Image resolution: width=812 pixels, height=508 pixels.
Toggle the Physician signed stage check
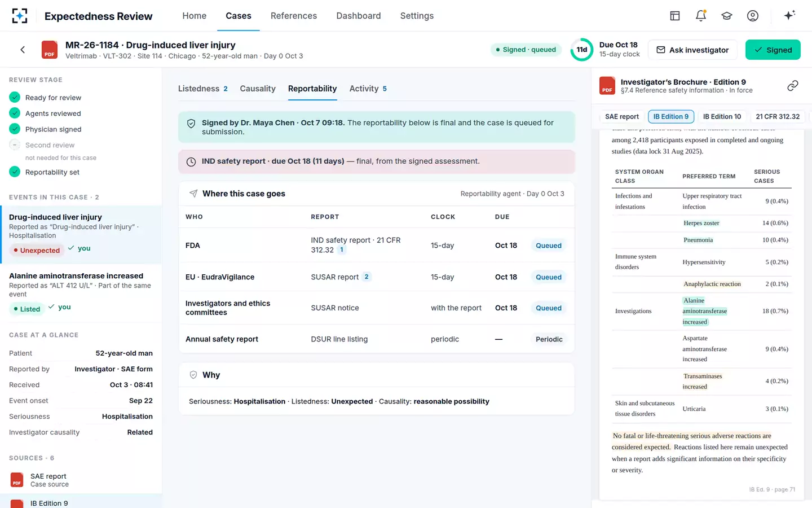(x=15, y=129)
